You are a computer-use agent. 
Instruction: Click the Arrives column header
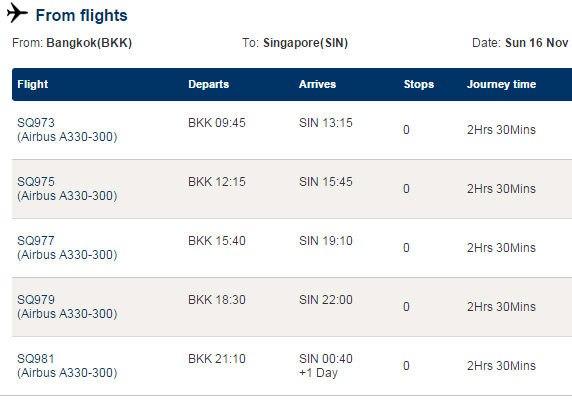coord(317,84)
